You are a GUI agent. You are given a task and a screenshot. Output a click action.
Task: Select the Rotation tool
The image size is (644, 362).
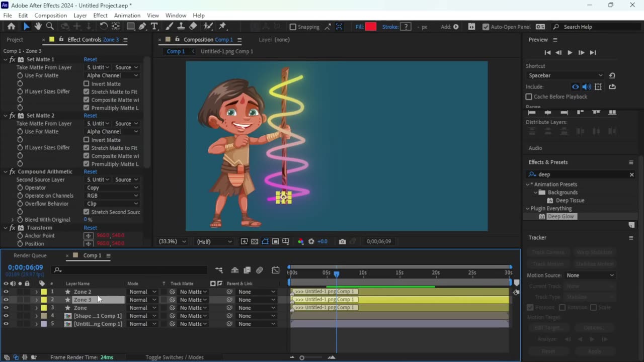pos(104,27)
